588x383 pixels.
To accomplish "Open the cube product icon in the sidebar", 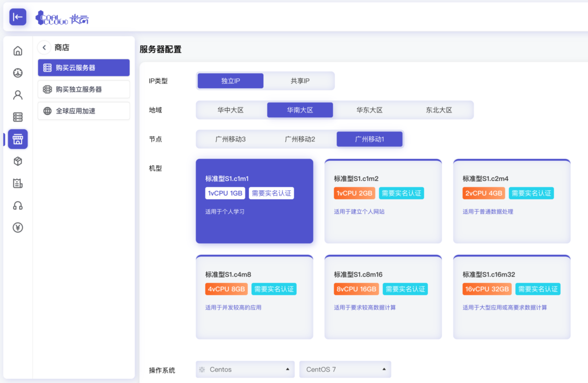I will point(18,161).
